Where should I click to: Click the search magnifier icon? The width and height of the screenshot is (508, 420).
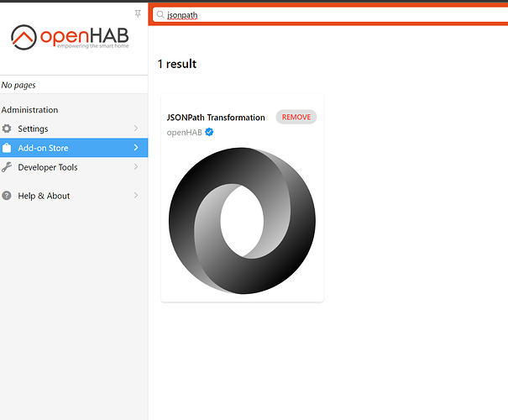coord(160,14)
